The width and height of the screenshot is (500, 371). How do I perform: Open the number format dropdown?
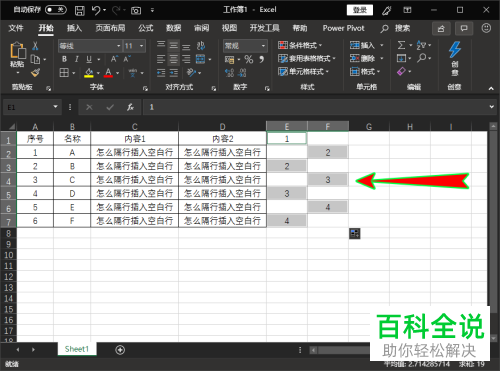[x=263, y=46]
